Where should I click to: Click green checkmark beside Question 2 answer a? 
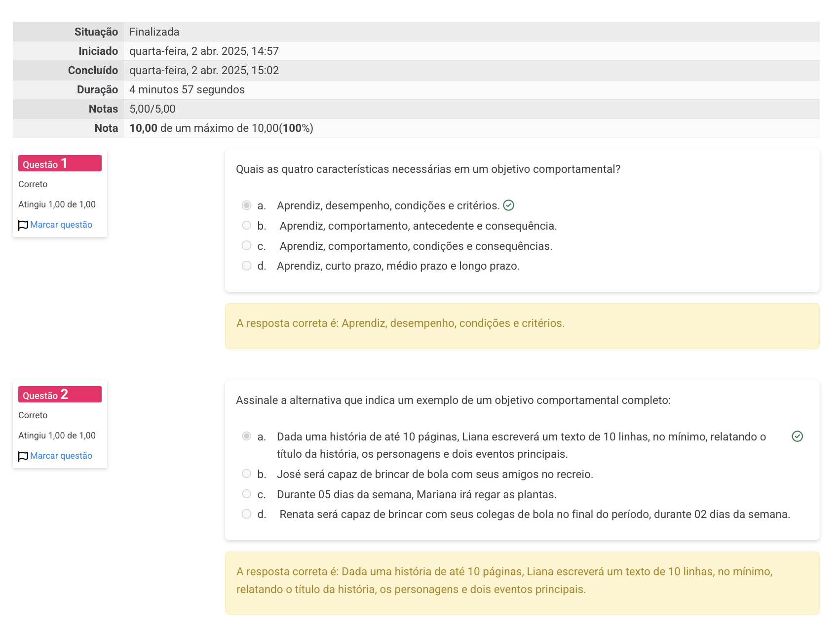coord(797,436)
